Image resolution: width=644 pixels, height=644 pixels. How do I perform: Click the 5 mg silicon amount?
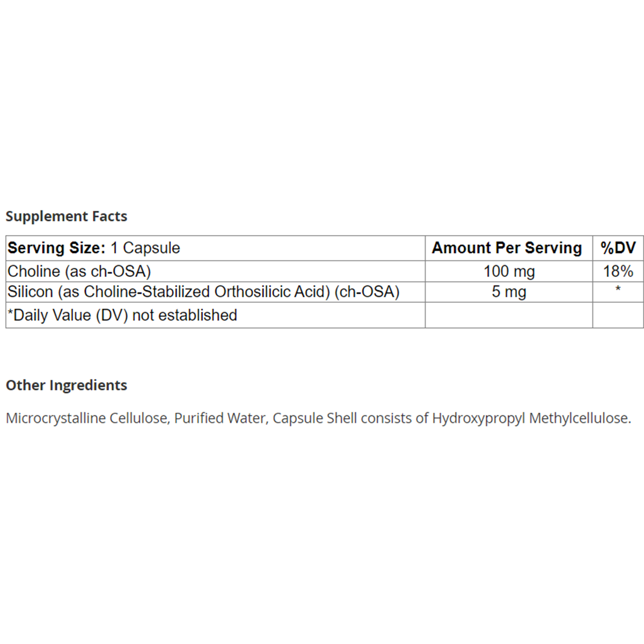click(x=509, y=292)
